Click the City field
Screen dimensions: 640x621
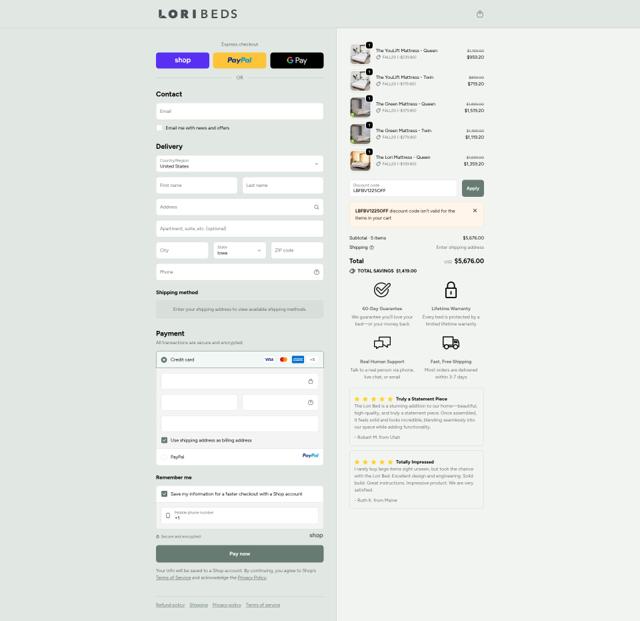point(182,250)
